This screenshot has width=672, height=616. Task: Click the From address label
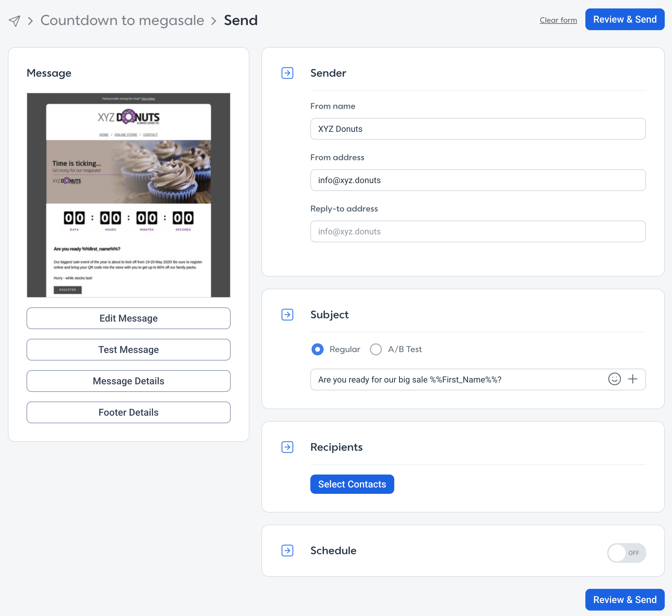coord(337,157)
